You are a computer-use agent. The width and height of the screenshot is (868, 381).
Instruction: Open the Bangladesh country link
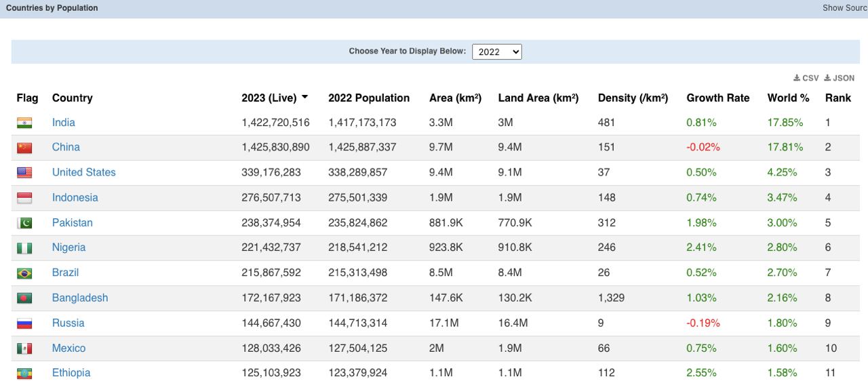[x=79, y=298]
